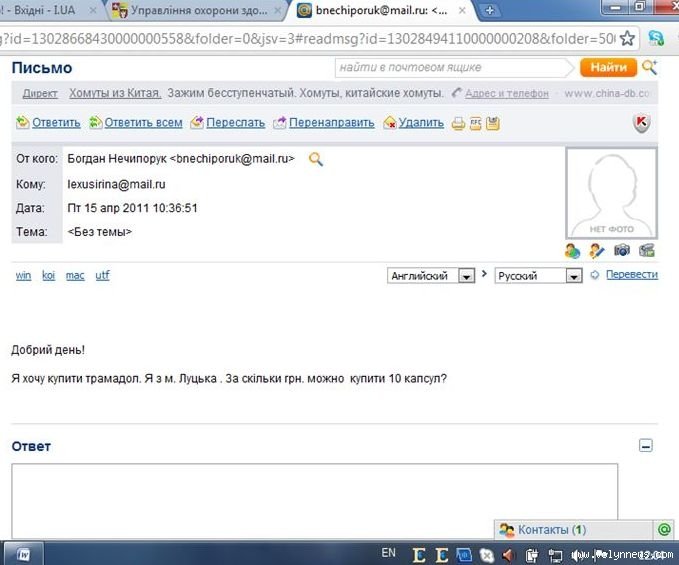The height and width of the screenshot is (565, 679).
Task: Click the advanced search magnifier beside Найти
Action: click(649, 67)
